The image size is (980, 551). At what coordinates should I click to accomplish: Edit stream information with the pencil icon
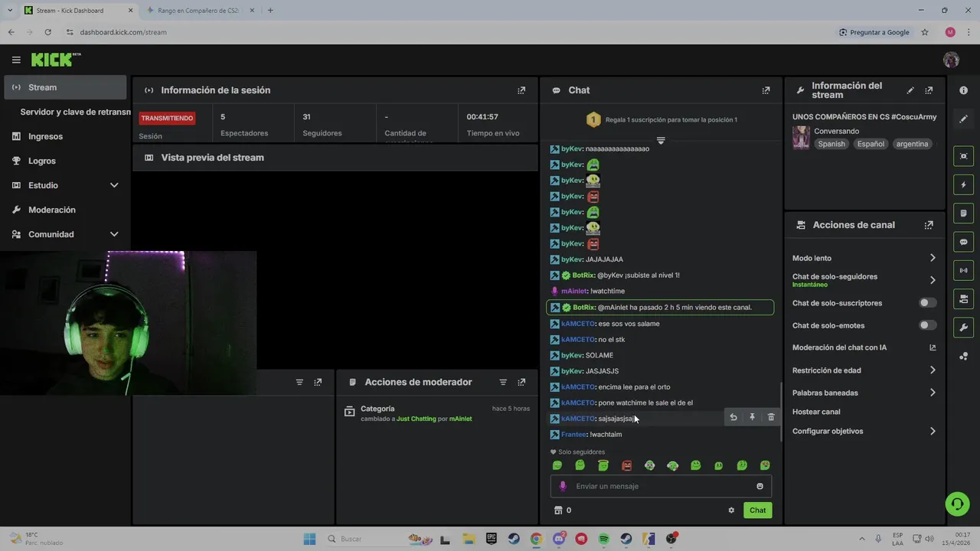click(910, 90)
